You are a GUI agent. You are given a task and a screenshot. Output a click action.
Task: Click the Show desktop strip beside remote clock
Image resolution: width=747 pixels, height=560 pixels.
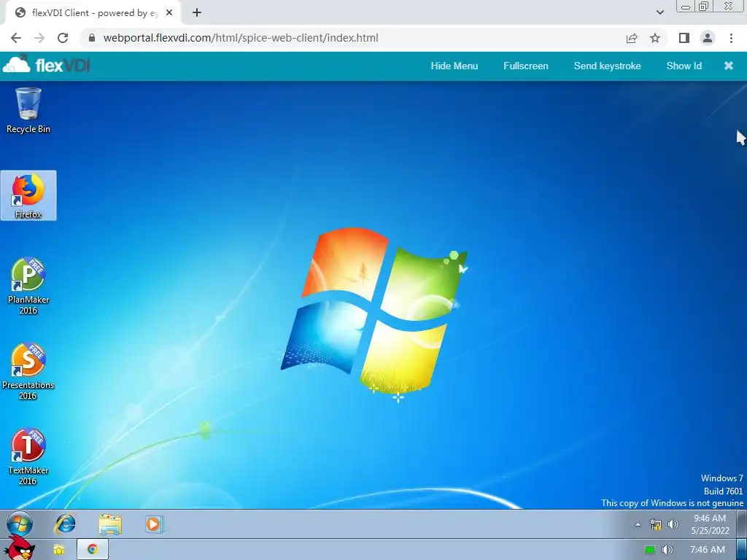coord(742,524)
